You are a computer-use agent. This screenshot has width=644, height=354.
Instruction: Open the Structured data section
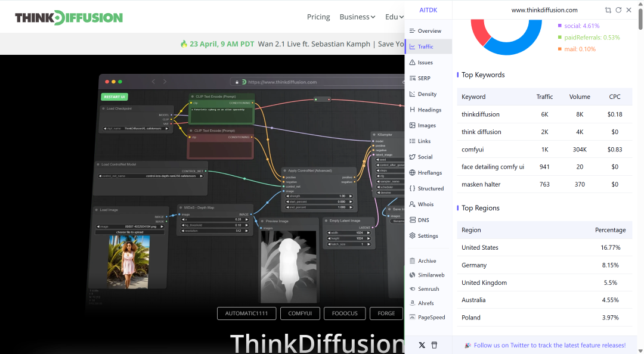pyautogui.click(x=428, y=188)
